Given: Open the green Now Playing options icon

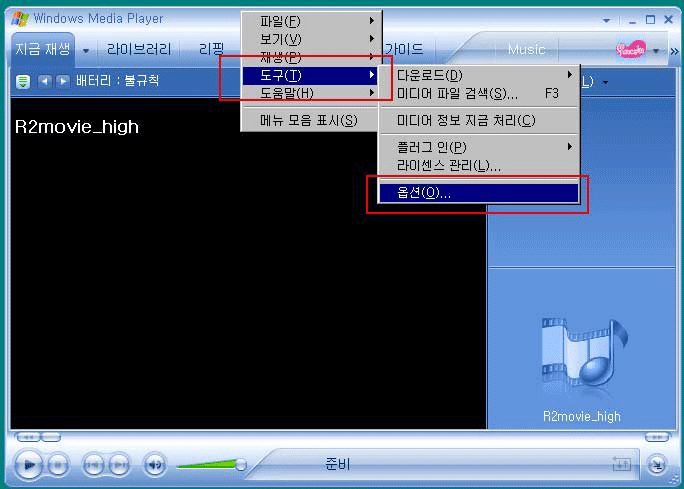Looking at the screenshot, I should [x=23, y=82].
